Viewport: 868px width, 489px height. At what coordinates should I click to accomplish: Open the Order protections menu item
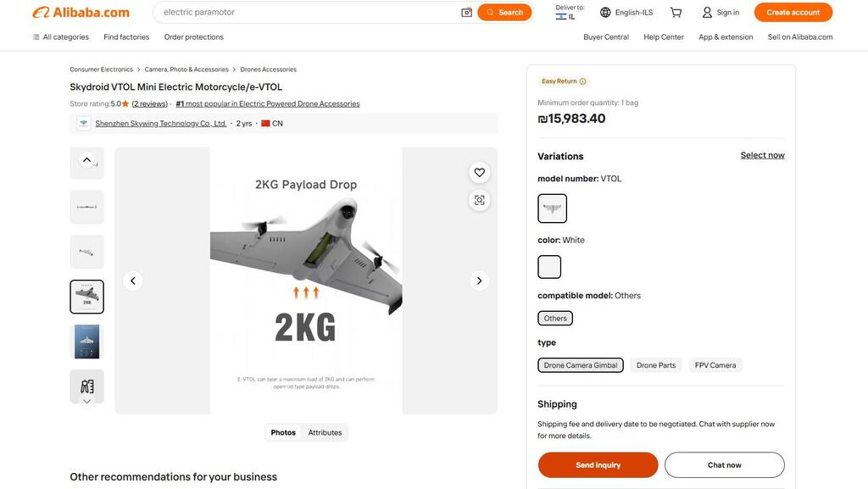194,37
